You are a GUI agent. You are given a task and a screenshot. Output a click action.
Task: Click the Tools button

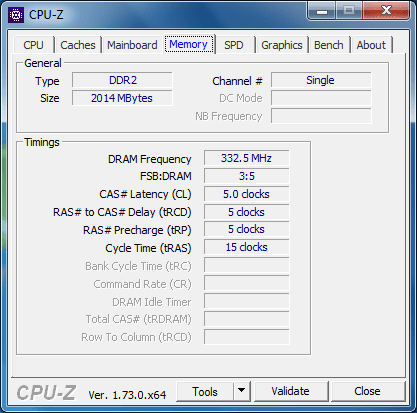205,392
